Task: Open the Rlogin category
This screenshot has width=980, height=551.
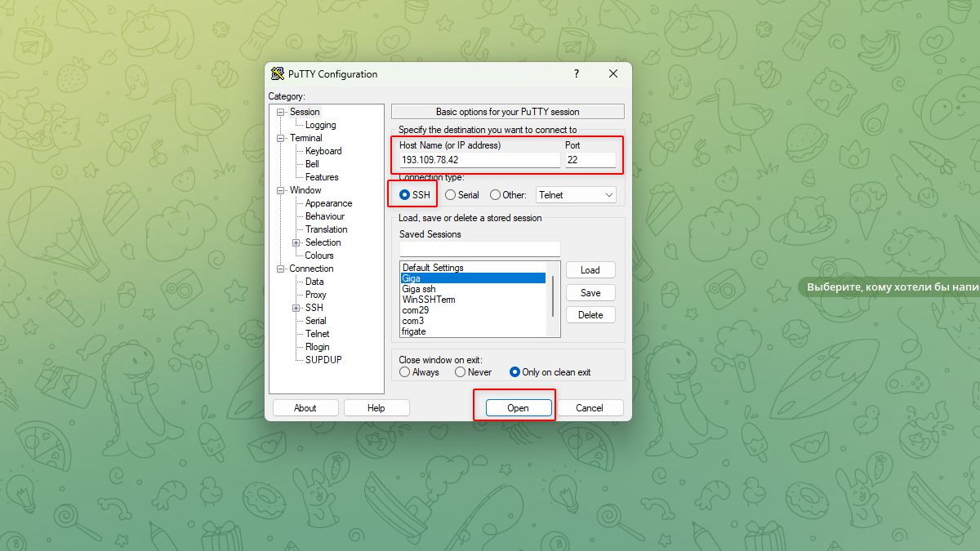Action: pos(318,347)
